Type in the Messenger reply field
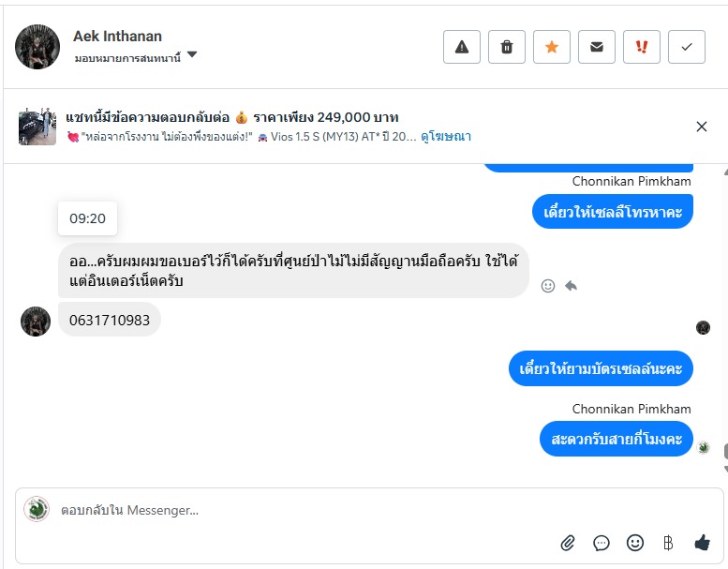This screenshot has height=569, width=728. pos(281,511)
